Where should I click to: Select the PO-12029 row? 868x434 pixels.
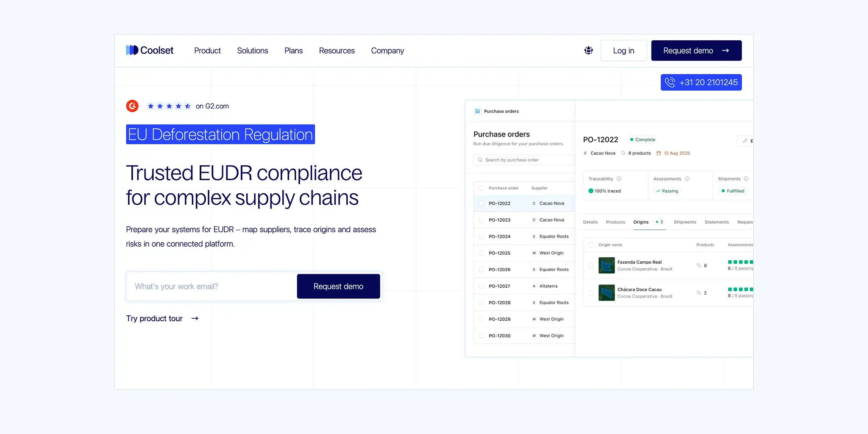pyautogui.click(x=524, y=319)
